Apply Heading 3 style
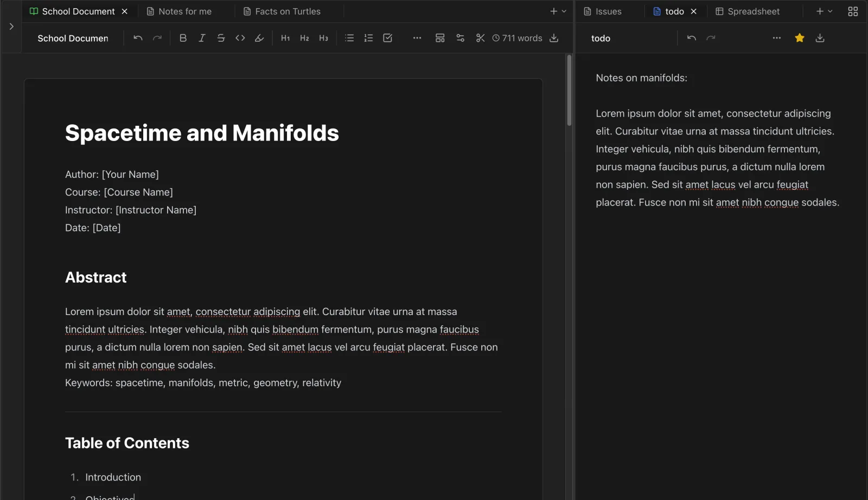868x500 pixels. [x=323, y=38]
